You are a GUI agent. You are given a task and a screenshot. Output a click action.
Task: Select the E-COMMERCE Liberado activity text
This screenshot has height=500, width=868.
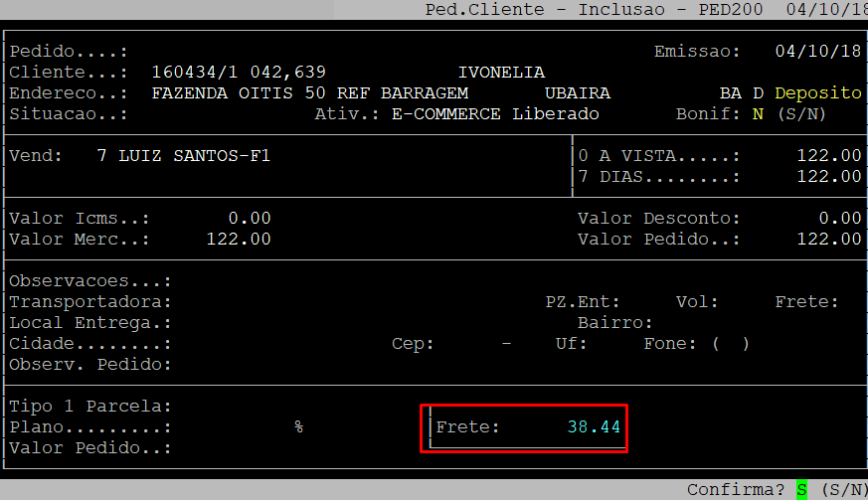click(x=495, y=114)
